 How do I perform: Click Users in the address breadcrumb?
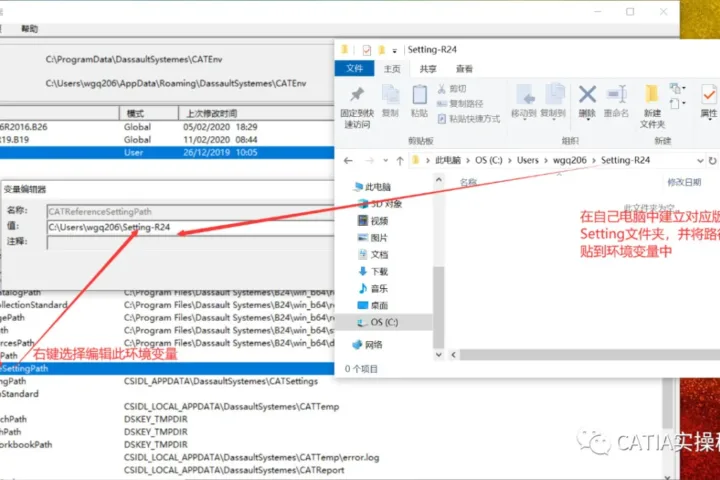point(528,160)
